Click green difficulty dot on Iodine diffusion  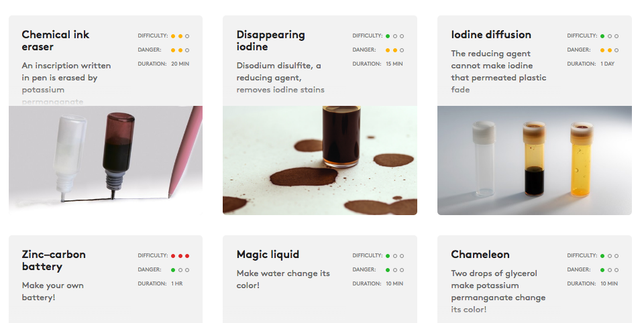click(x=602, y=36)
